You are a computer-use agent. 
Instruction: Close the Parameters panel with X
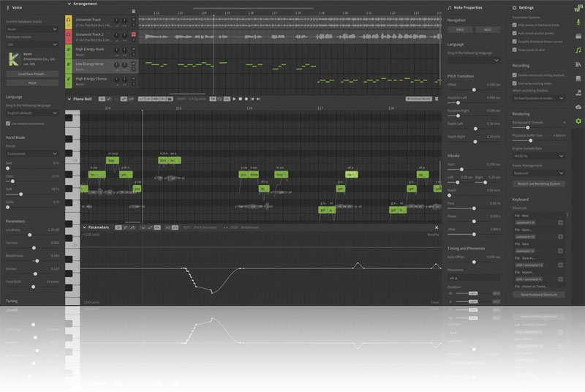[x=436, y=227]
